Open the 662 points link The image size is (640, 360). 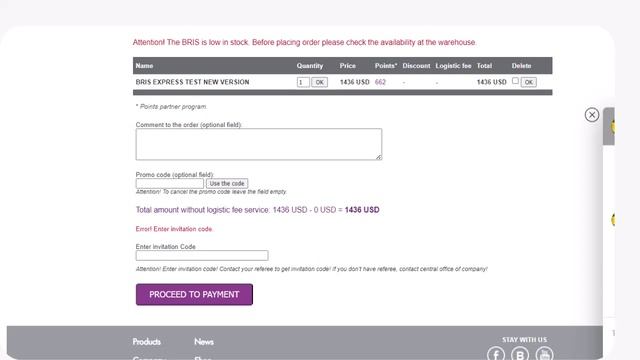click(x=380, y=82)
